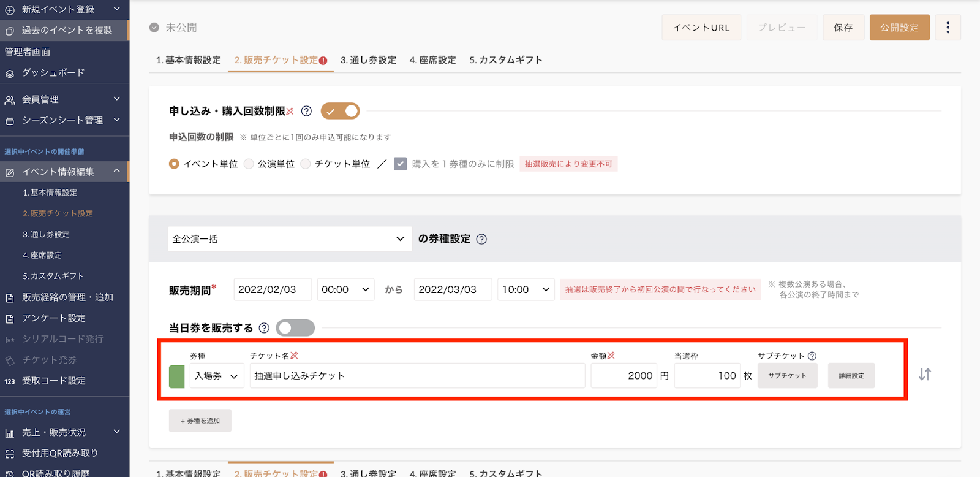Image resolution: width=980 pixels, height=477 pixels.
Task: Open the 入場券 ticket type dropdown
Action: pyautogui.click(x=216, y=376)
